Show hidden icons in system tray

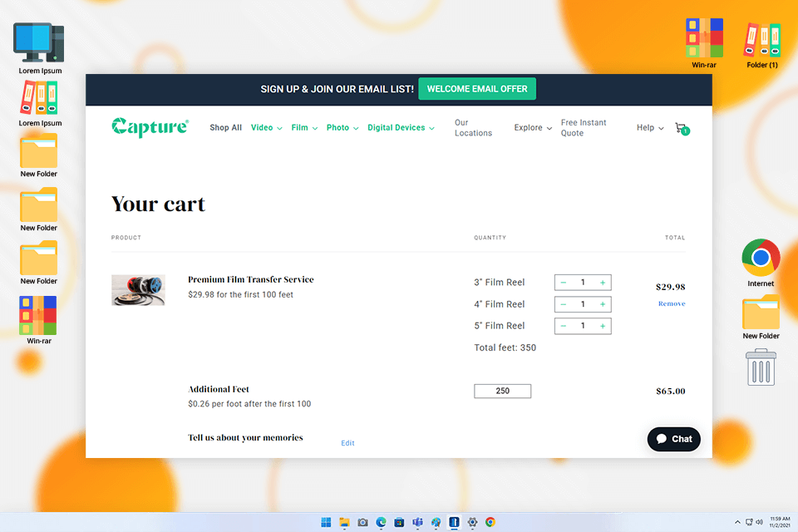coord(737,522)
